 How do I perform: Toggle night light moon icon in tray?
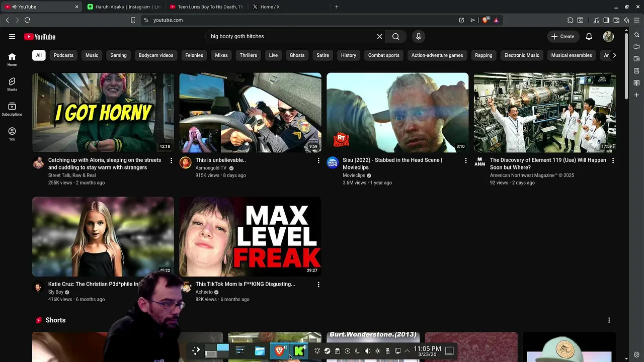click(x=357, y=351)
